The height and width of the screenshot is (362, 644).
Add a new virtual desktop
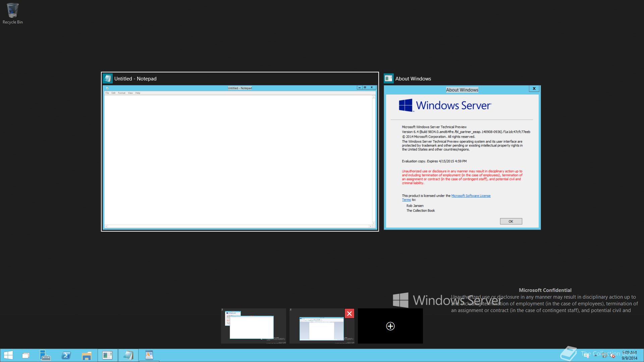click(390, 326)
